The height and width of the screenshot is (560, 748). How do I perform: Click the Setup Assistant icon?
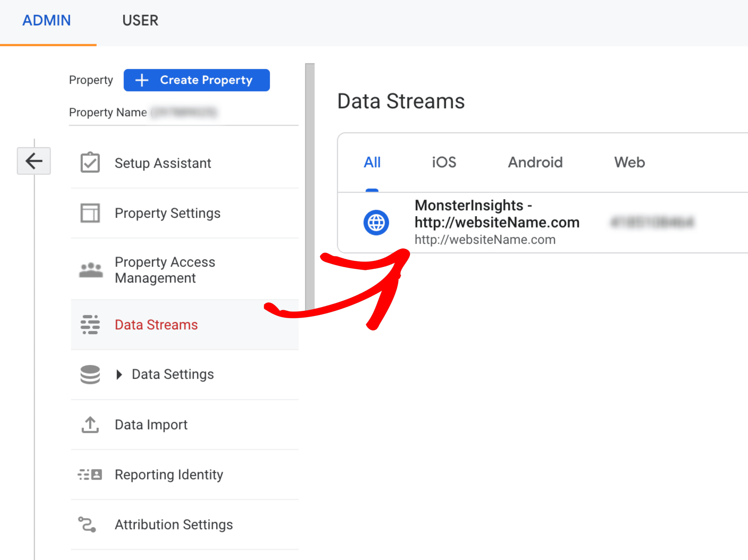[x=90, y=163]
